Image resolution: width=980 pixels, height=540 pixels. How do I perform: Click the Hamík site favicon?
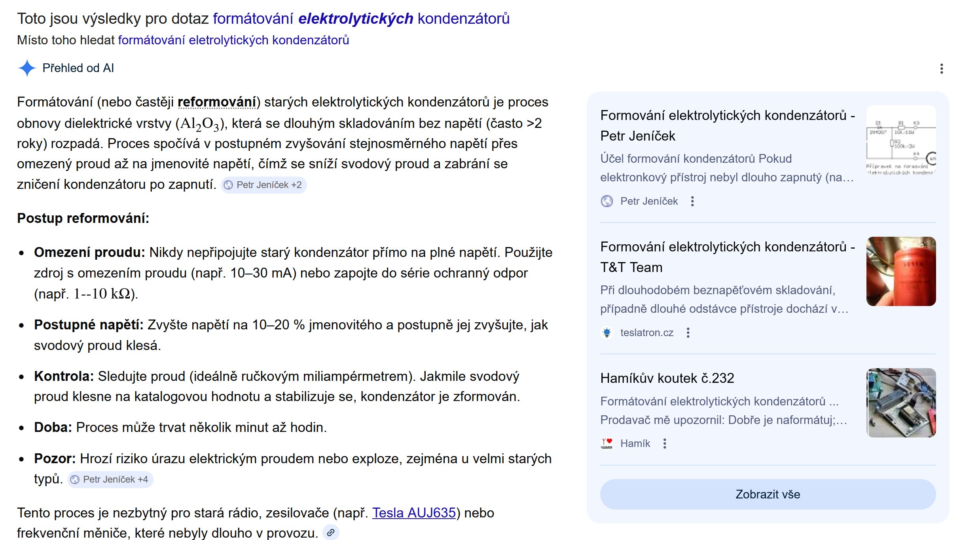[607, 443]
